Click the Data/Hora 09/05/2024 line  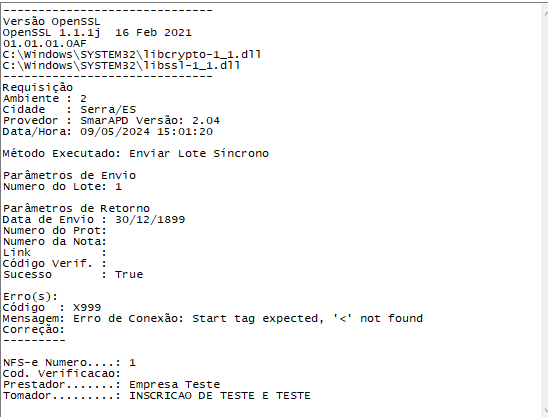click(108, 132)
